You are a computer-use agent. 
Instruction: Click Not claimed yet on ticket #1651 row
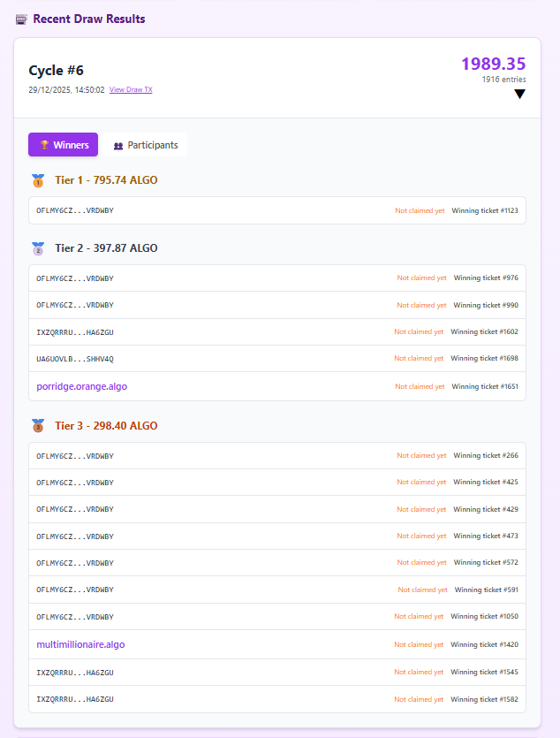(x=420, y=386)
